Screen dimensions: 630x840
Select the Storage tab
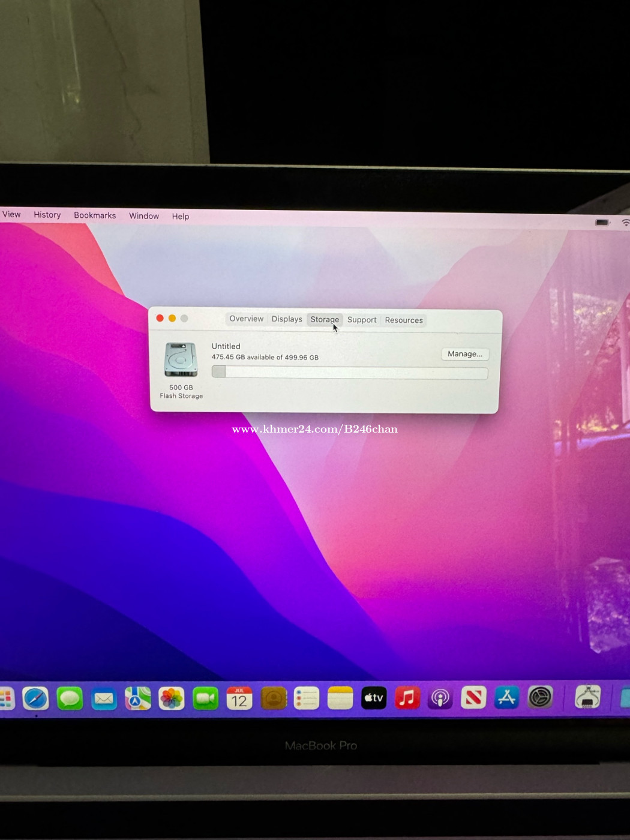(x=325, y=320)
